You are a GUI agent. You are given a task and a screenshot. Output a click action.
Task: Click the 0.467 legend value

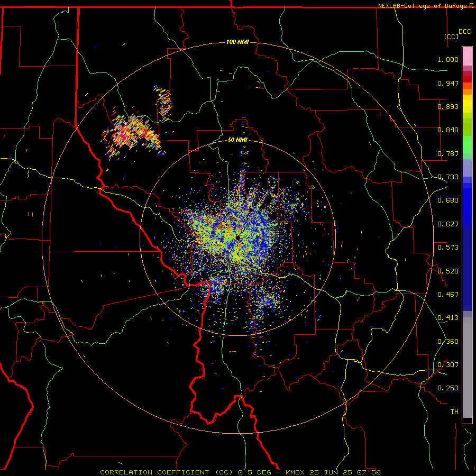click(448, 295)
